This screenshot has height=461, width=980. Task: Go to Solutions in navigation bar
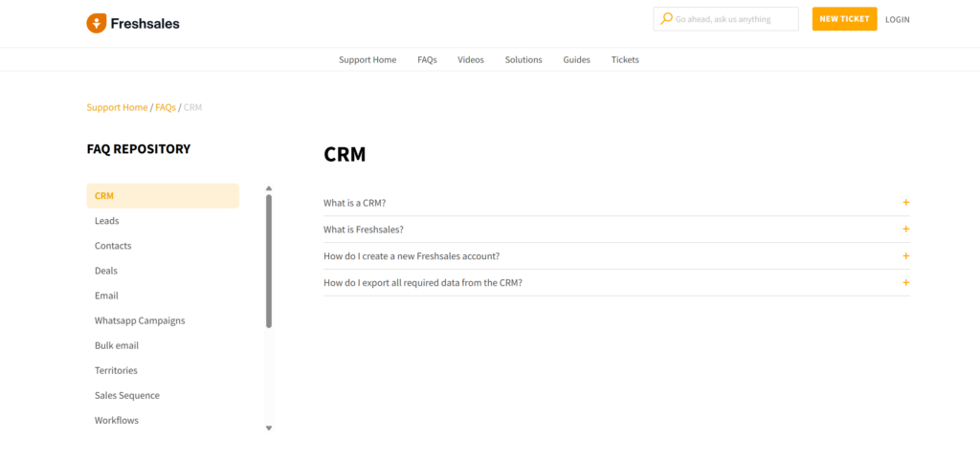tap(523, 59)
